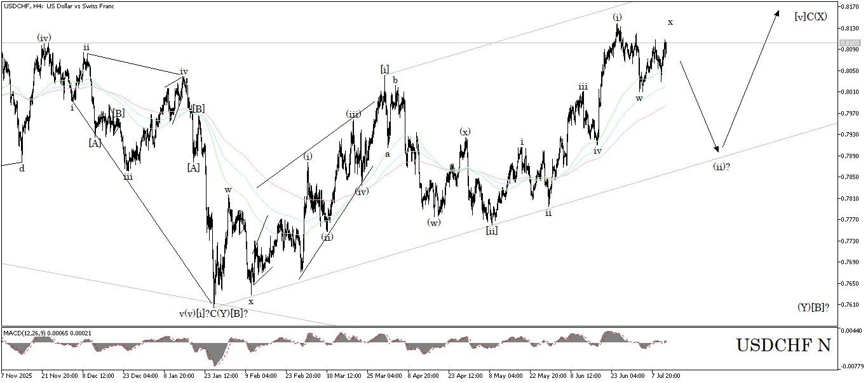
Task: Click the 0.8050 price axis value
Action: pyautogui.click(x=851, y=71)
